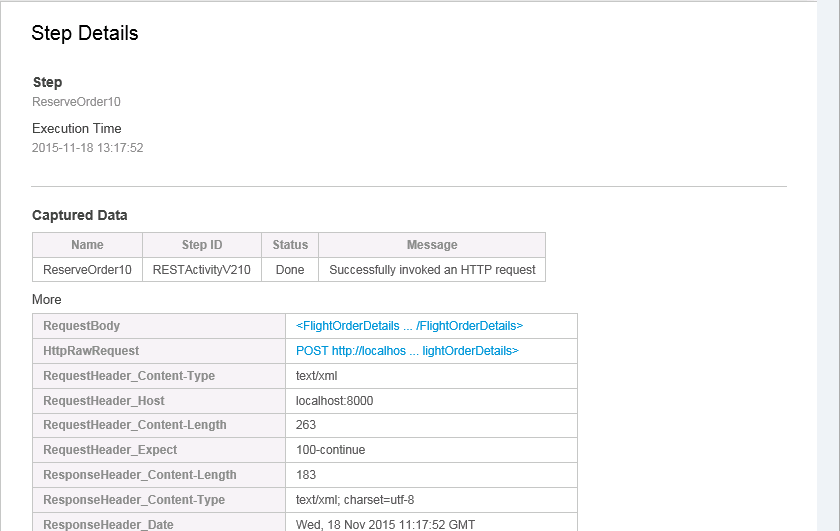The height and width of the screenshot is (531, 840).
Task: Click the 'Successfully invoked an HTTP request' message
Action: click(x=432, y=270)
